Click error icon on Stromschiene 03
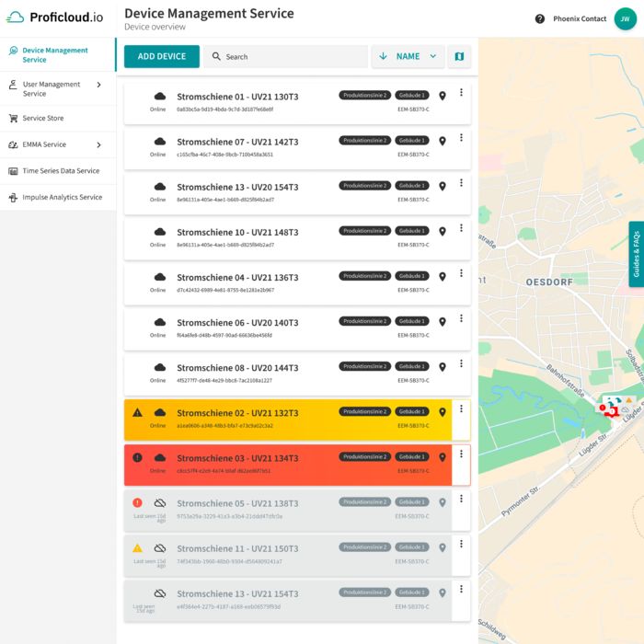 [138, 457]
